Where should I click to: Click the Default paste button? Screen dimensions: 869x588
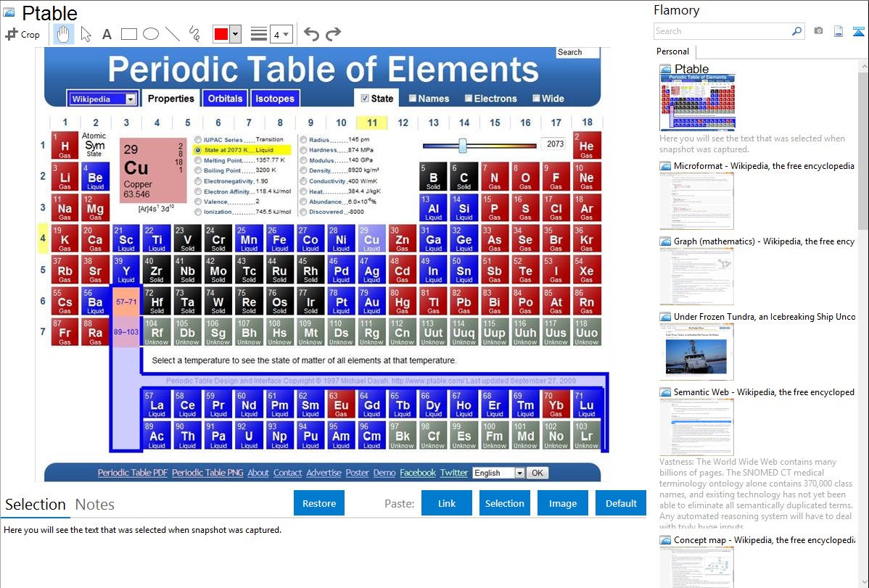(x=621, y=503)
